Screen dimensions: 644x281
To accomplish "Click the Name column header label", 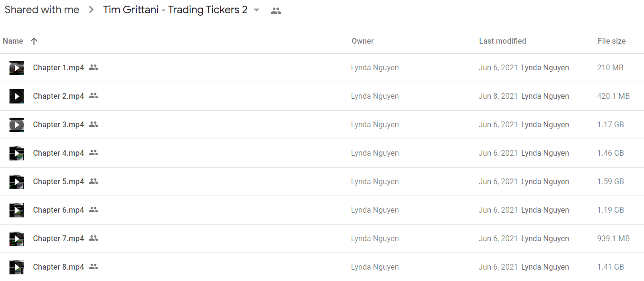I will 13,41.
